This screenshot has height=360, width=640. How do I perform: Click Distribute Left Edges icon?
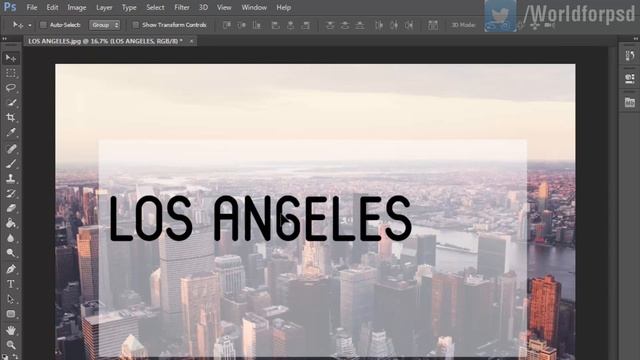click(x=379, y=25)
